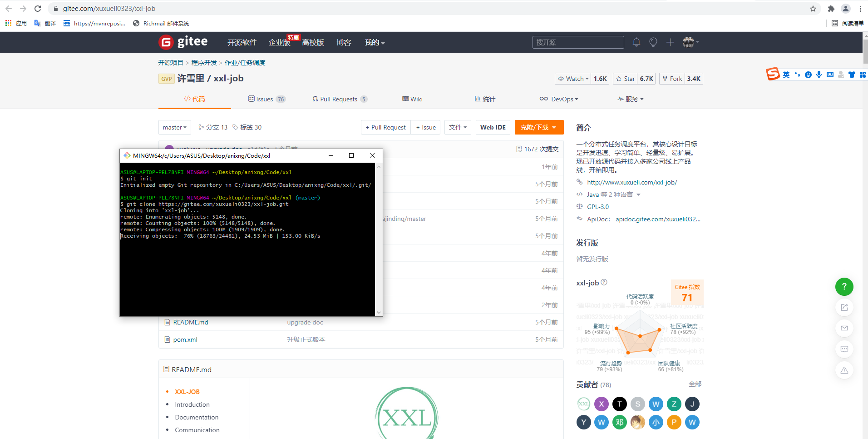Fork the xxl-job repository
This screenshot has height=439, width=868.
point(672,79)
